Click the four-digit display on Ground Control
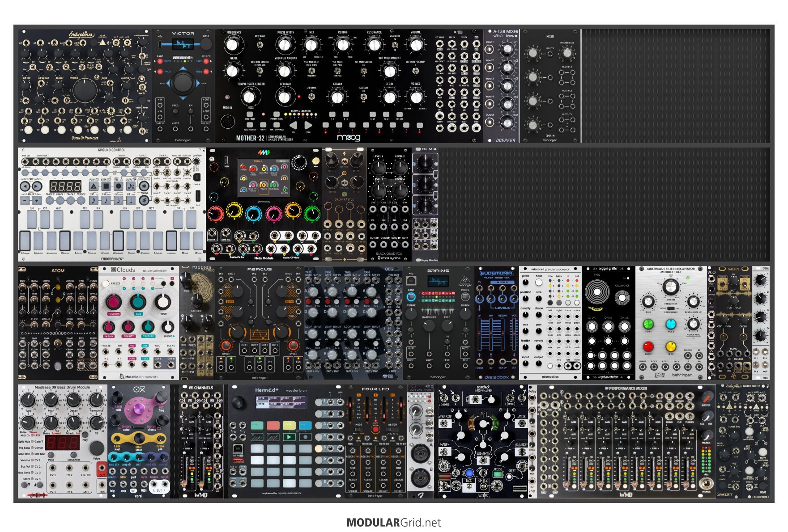 click(65, 186)
